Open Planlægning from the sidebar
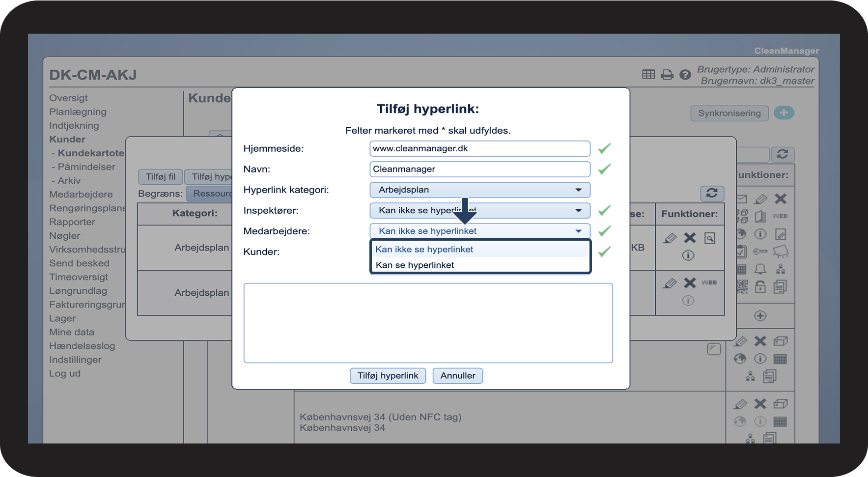 pyautogui.click(x=78, y=112)
